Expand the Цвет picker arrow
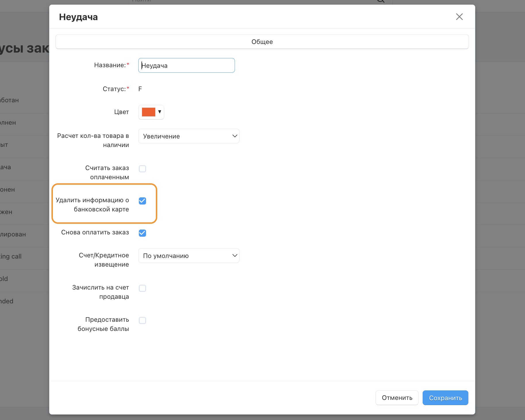This screenshot has height=420, width=525. [160, 112]
